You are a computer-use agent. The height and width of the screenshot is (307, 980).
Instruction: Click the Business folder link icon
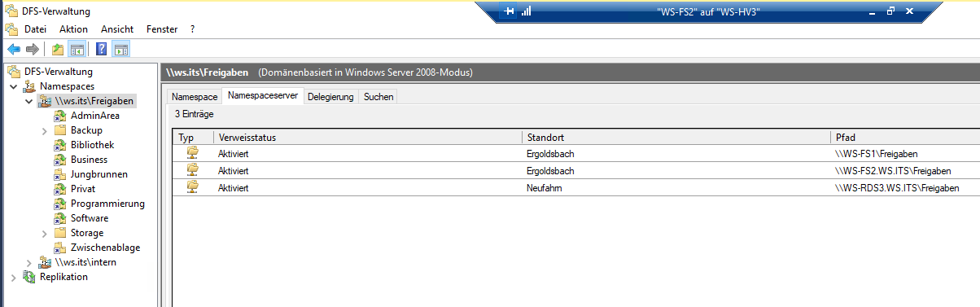click(60, 160)
